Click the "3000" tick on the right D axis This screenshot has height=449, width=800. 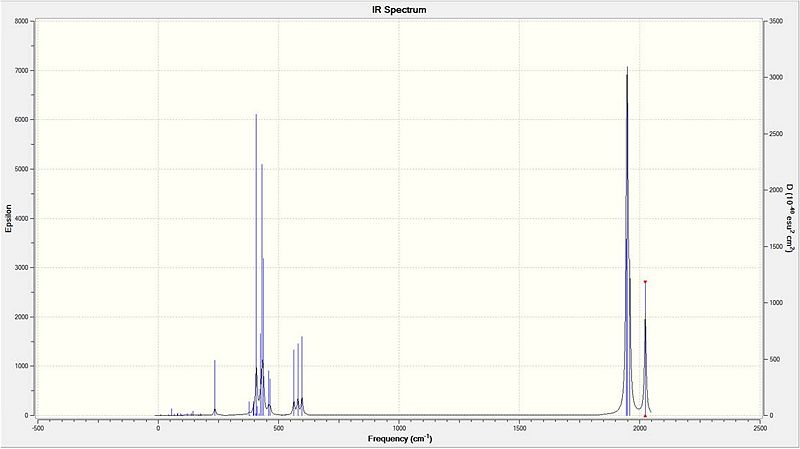point(776,78)
